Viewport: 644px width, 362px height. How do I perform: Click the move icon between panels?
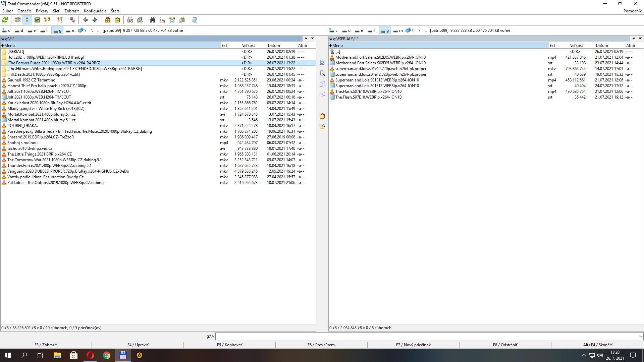tap(322, 95)
